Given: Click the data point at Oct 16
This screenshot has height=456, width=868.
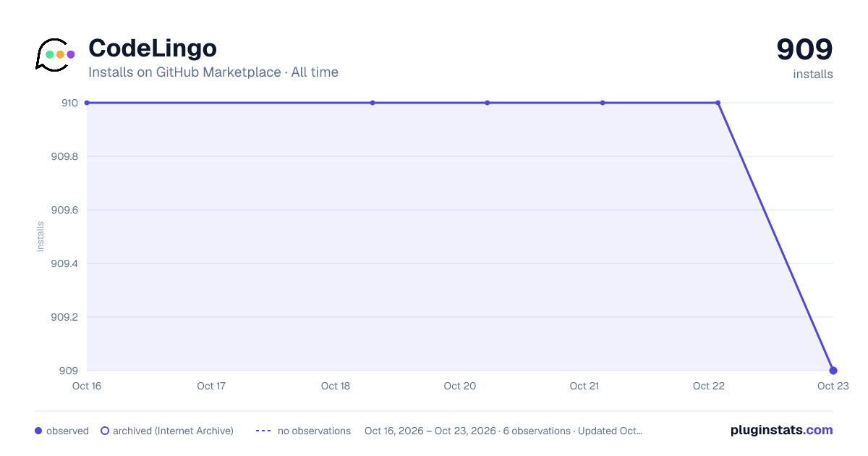Looking at the screenshot, I should coord(87,103).
